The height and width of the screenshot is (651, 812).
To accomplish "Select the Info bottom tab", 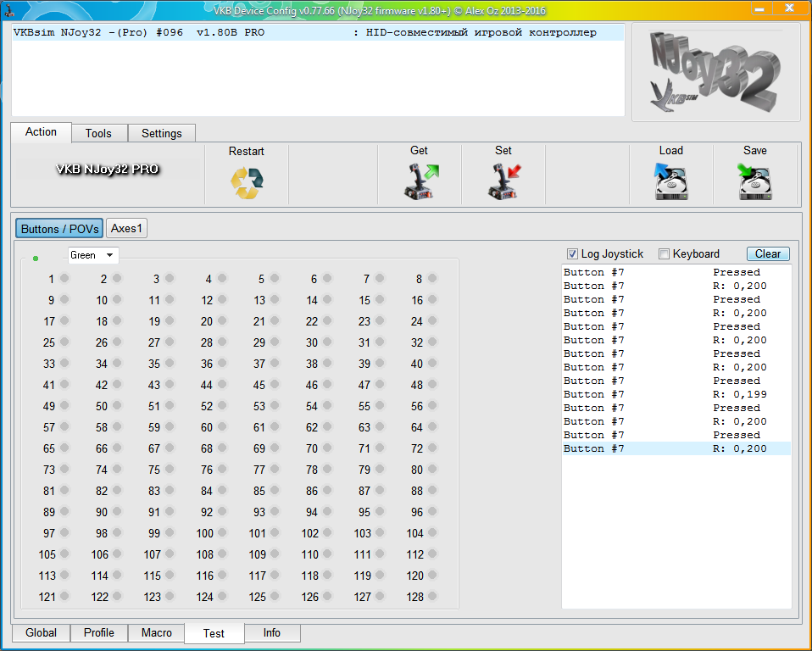I will [x=271, y=633].
